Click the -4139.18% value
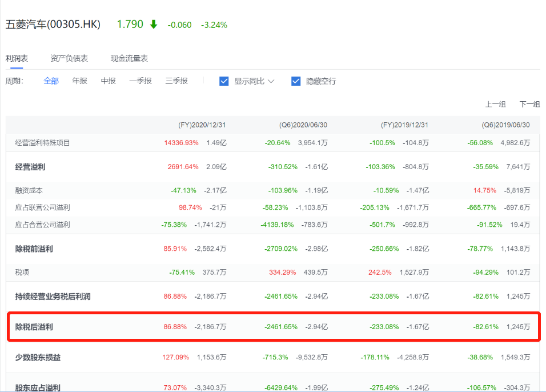This screenshot has width=546, height=392. [277, 225]
